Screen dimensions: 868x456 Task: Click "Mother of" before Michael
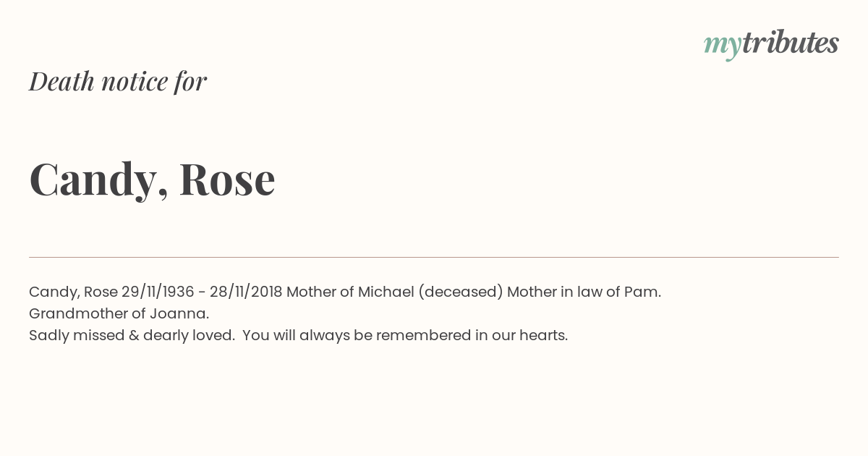click(320, 292)
